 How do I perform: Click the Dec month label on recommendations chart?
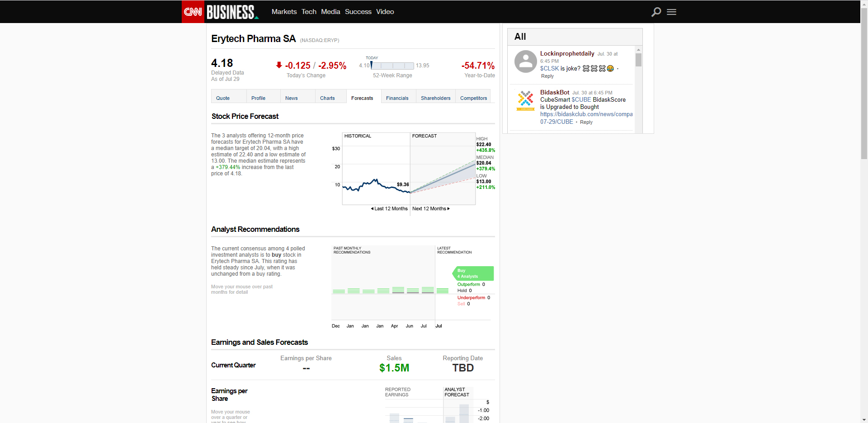tap(335, 326)
